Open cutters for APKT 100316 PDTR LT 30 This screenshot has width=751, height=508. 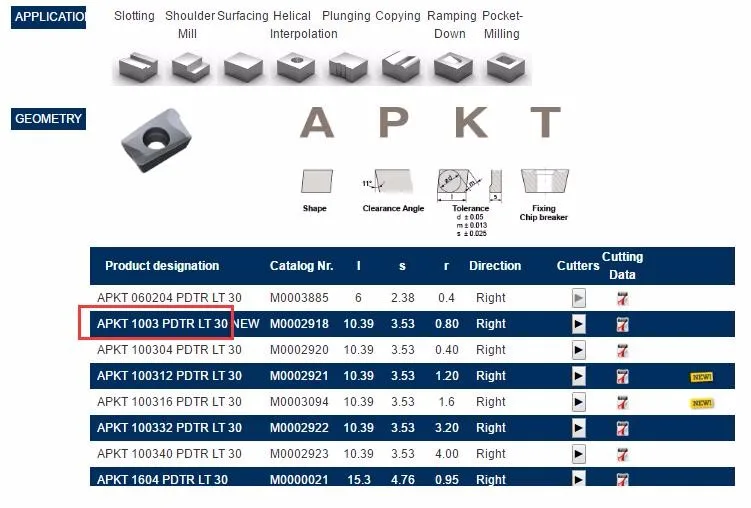click(x=579, y=402)
